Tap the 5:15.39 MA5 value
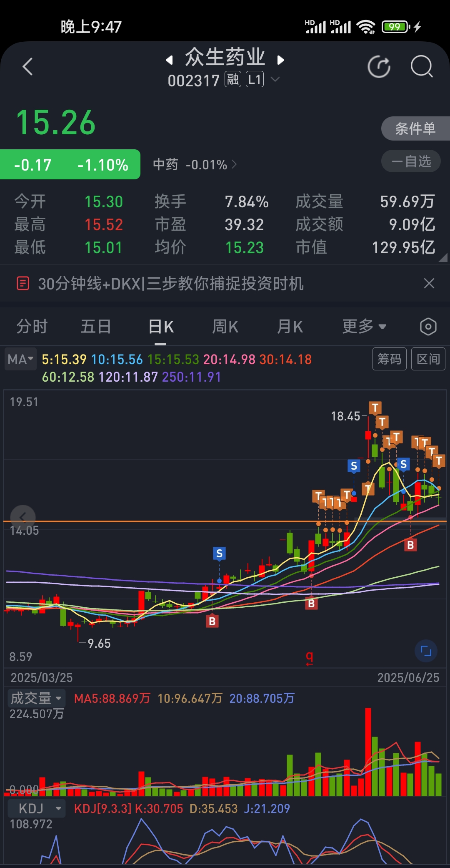This screenshot has height=868, width=450. point(64,360)
